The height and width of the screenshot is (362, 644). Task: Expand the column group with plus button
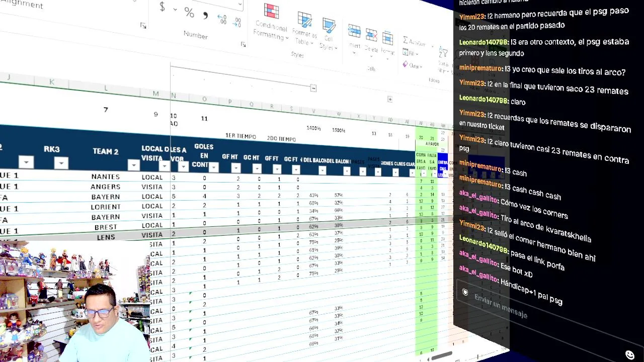[x=390, y=99]
